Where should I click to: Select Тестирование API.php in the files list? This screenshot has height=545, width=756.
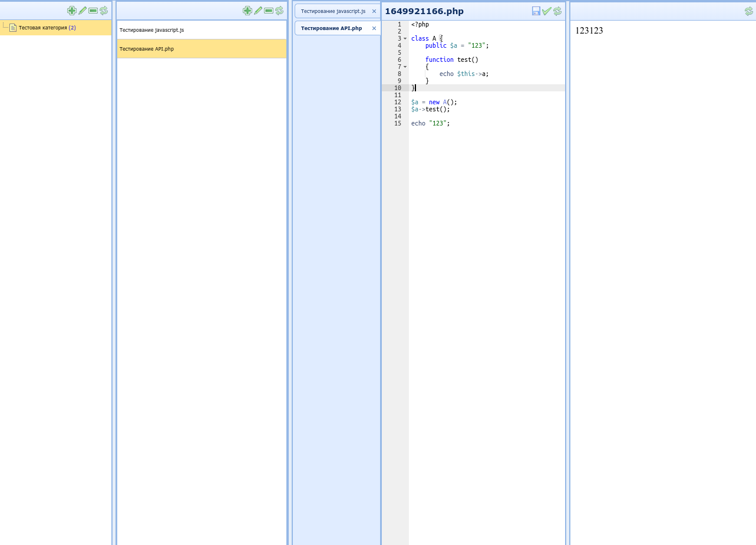[202, 49]
